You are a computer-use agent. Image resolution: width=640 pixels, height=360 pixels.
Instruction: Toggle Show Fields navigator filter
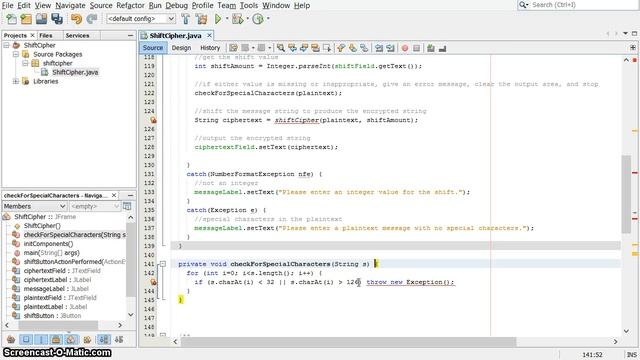tap(26, 340)
